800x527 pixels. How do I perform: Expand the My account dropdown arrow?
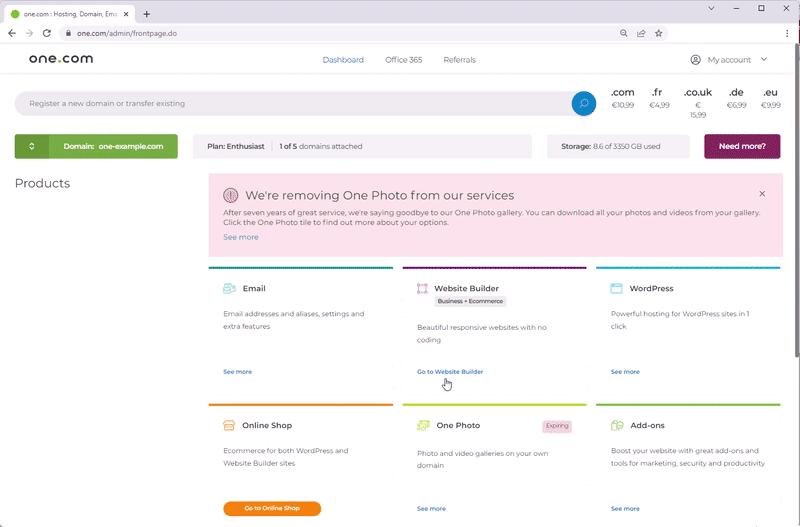pos(764,59)
